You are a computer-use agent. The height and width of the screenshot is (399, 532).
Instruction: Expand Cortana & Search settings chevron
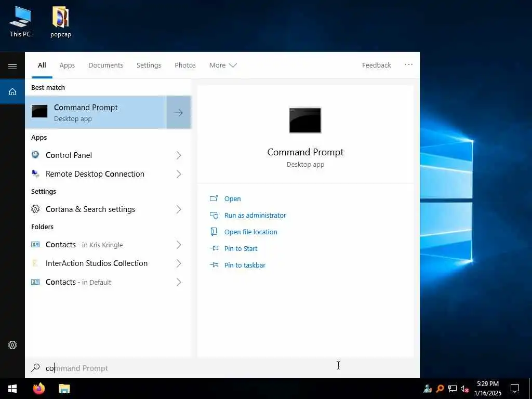(179, 209)
